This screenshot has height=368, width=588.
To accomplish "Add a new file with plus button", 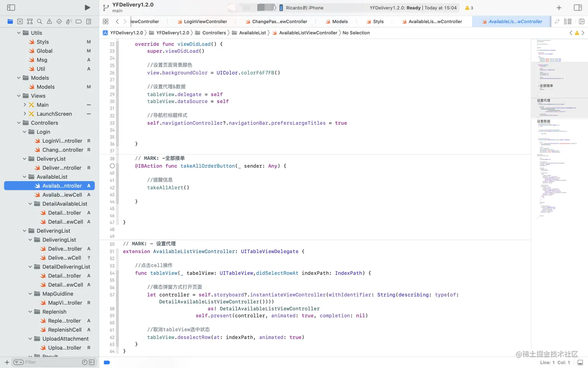I will click(x=7, y=362).
